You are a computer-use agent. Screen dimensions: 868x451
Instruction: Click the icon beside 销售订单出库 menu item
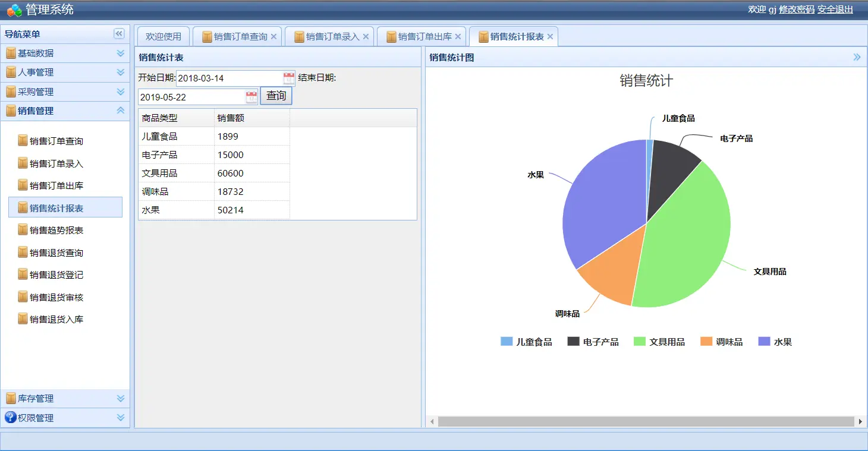[23, 185]
